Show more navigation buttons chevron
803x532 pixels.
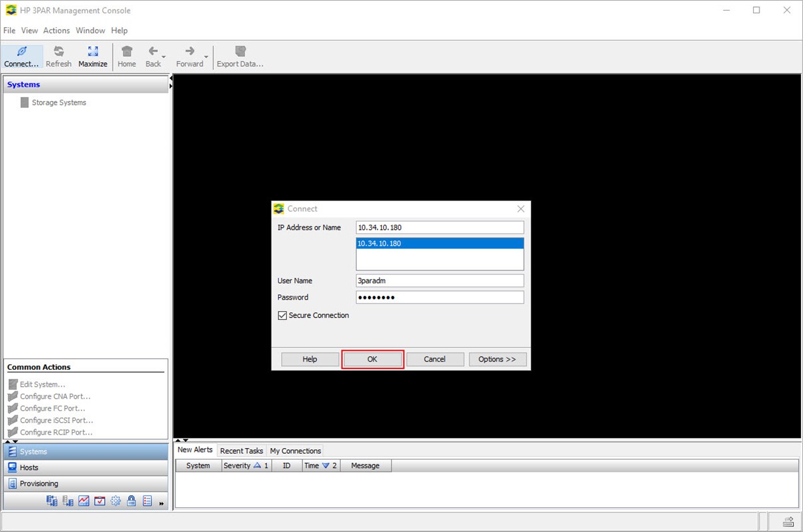(162, 503)
